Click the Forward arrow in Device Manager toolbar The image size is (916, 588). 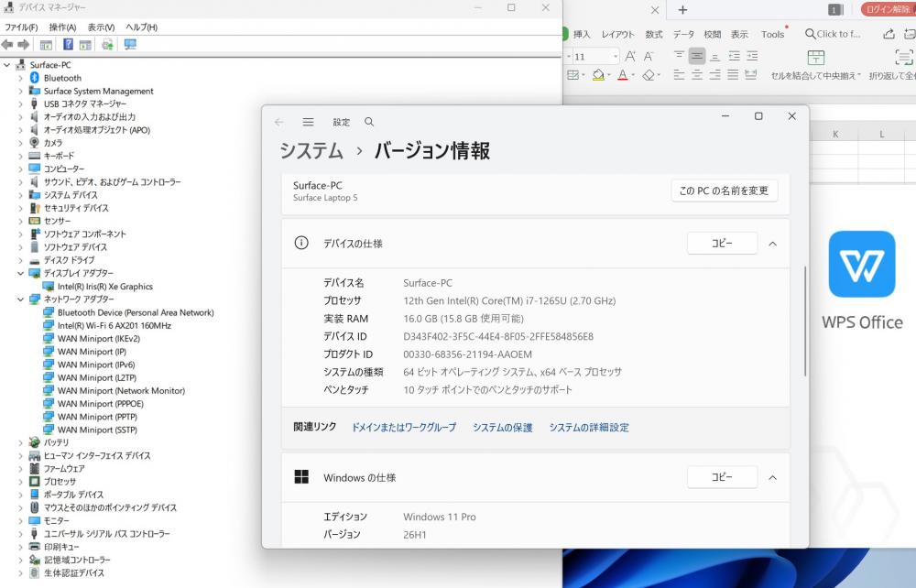click(x=24, y=44)
